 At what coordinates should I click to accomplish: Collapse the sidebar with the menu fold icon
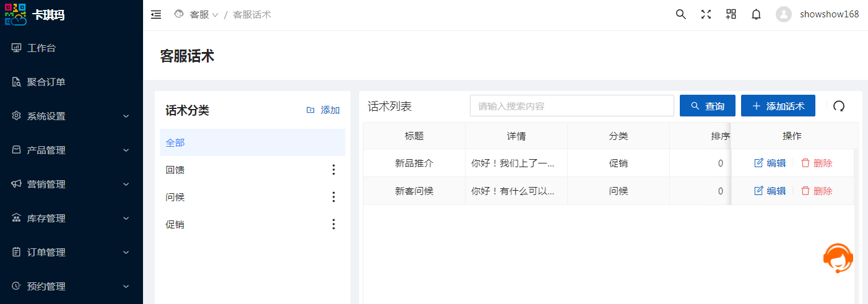156,15
